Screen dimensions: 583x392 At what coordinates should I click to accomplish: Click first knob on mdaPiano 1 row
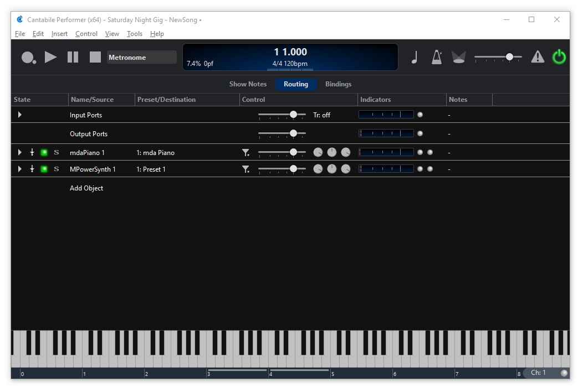pos(318,152)
